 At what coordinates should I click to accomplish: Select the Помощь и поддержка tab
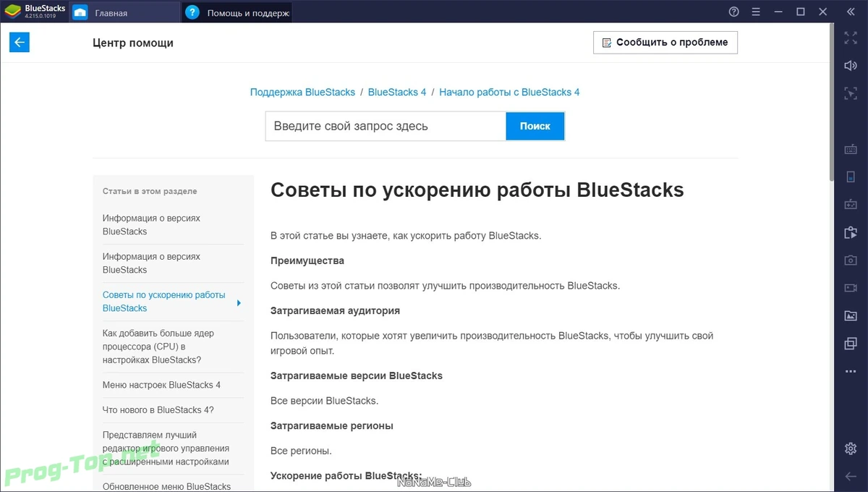pos(237,12)
